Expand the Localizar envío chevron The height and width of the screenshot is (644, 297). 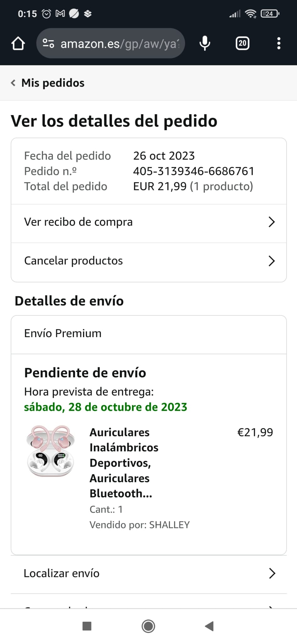pyautogui.click(x=272, y=574)
